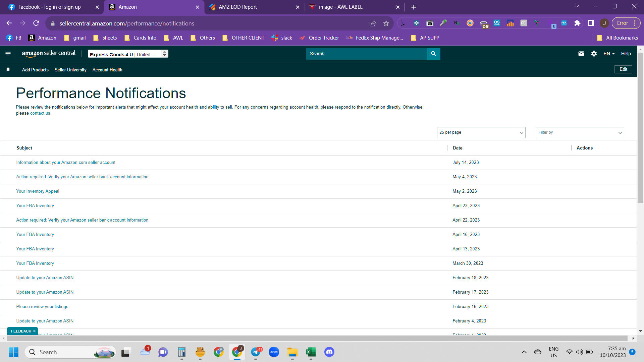Image resolution: width=644 pixels, height=362 pixels.
Task: Reload the page with the refresh icon
Action: 36,23
